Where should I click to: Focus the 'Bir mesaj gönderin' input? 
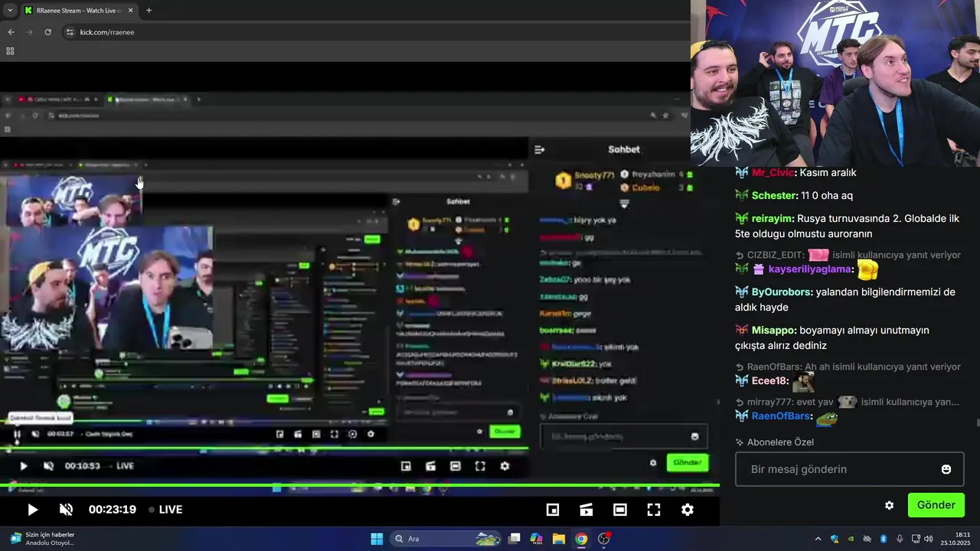[850, 469]
